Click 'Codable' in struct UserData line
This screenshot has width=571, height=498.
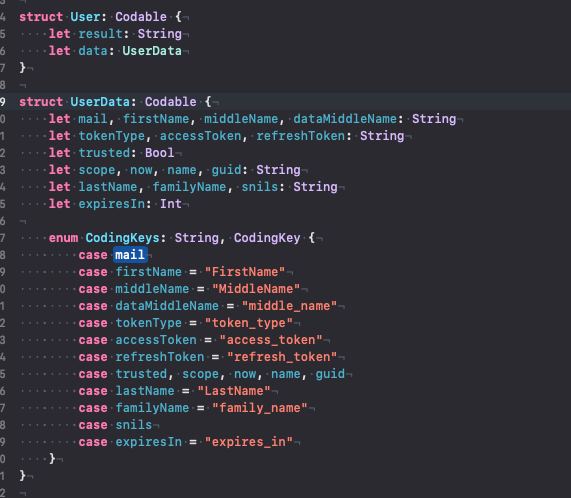coord(170,102)
